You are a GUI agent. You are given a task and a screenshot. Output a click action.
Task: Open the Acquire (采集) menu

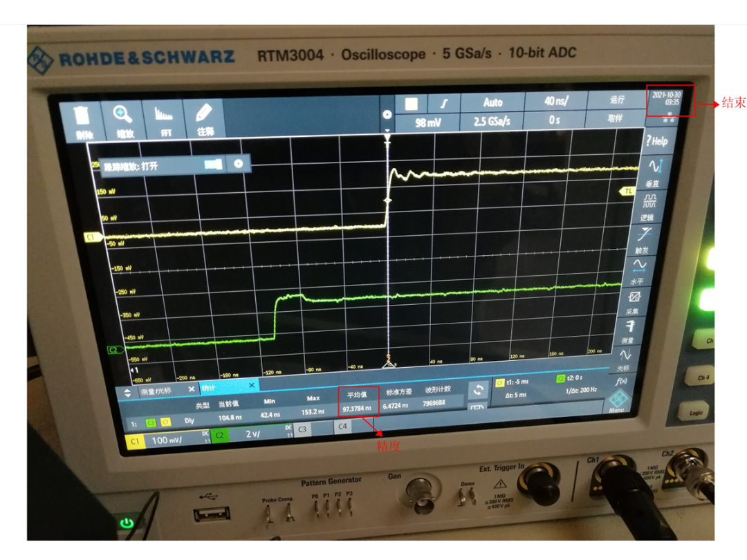tap(633, 303)
